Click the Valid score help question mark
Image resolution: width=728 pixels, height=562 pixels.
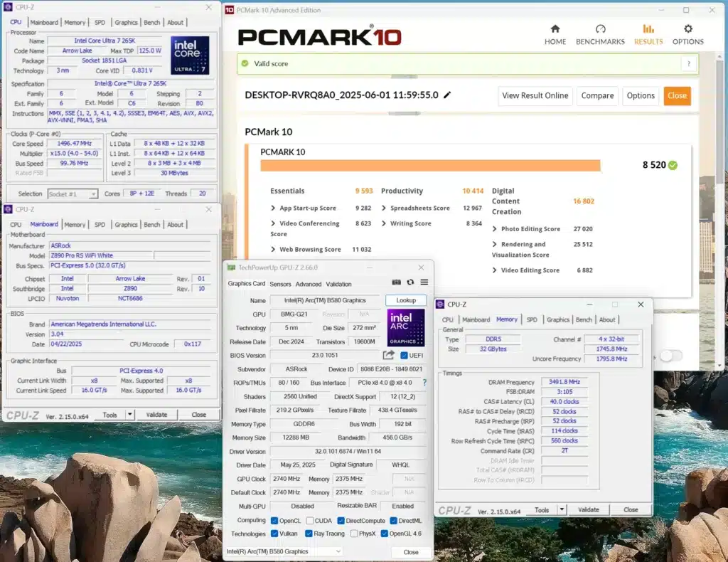point(688,63)
